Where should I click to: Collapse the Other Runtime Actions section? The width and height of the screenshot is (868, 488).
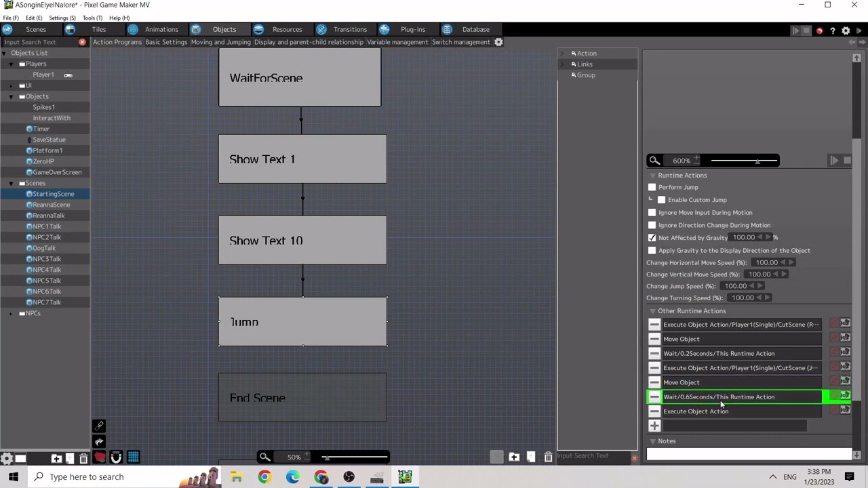point(652,311)
